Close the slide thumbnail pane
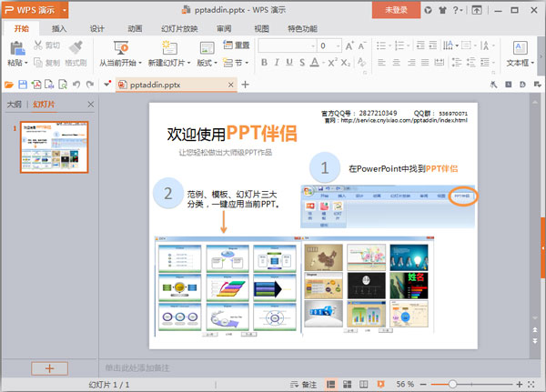The width and height of the screenshot is (546, 392). coord(90,104)
